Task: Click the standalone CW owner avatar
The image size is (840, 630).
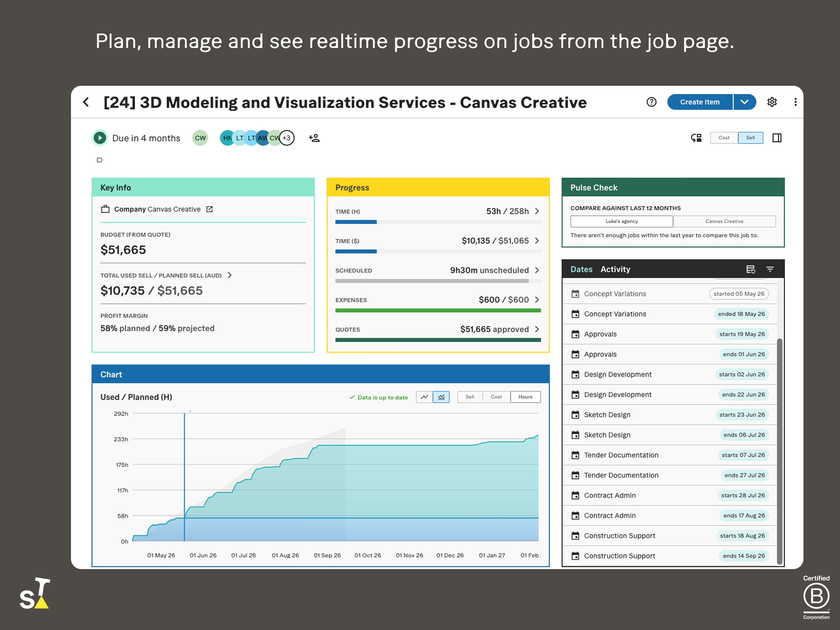Action: (200, 138)
